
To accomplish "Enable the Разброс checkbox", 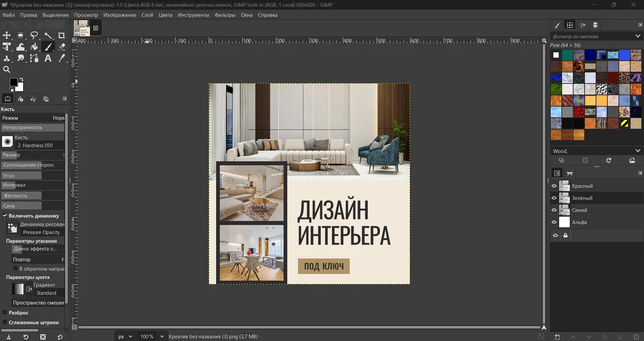I will (x=5, y=313).
